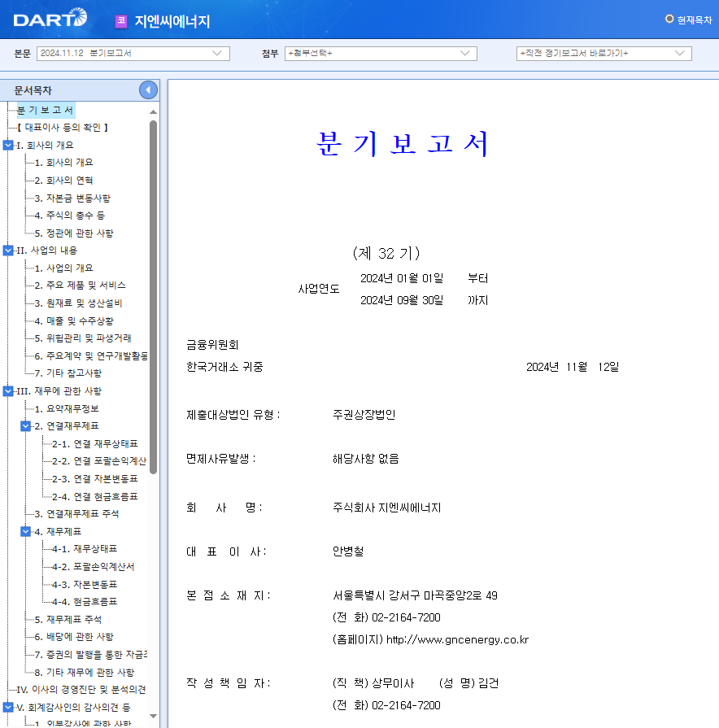
Task: Collapse the '2. 연결재무제표' subsection toggle
Action: [24, 425]
